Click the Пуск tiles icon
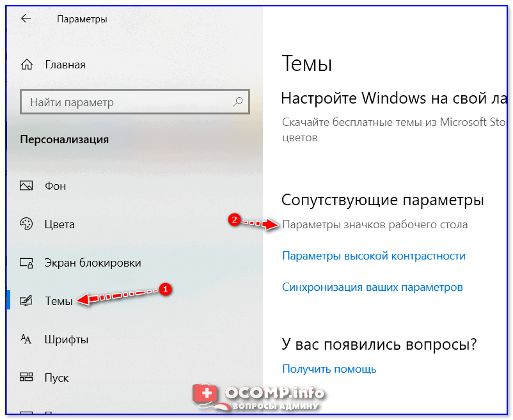Screen dimensions: 513x420 point(26,377)
